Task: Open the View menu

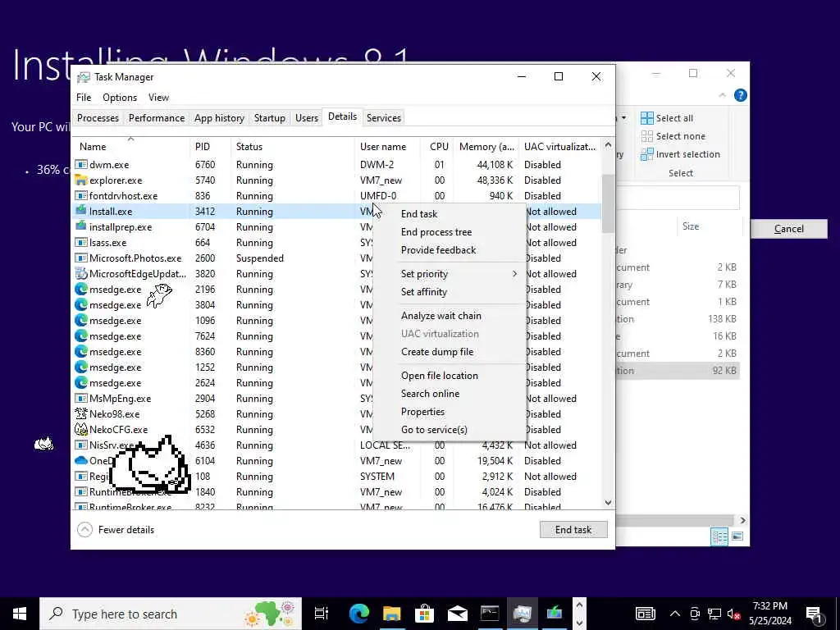Action: [158, 98]
